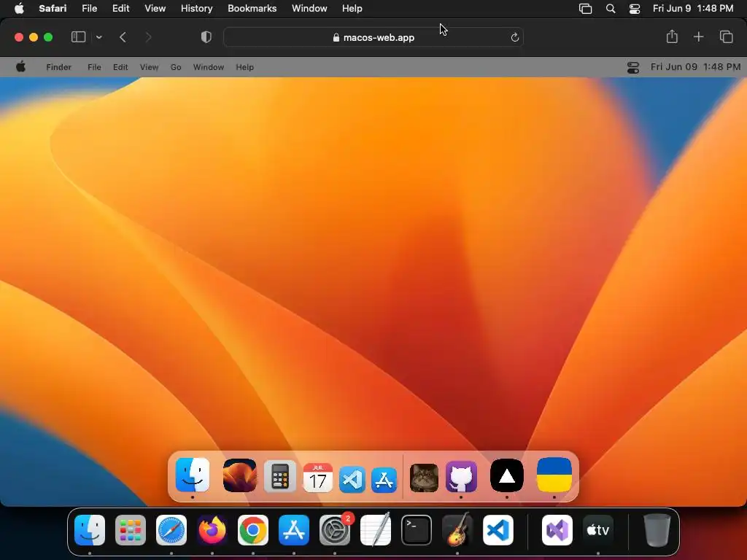Image resolution: width=747 pixels, height=560 pixels.
Task: Open the Vercel triangle icon
Action: [507, 475]
